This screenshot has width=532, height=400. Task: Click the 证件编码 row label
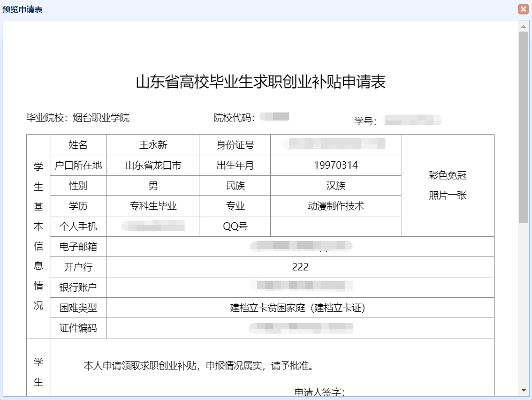point(78,328)
